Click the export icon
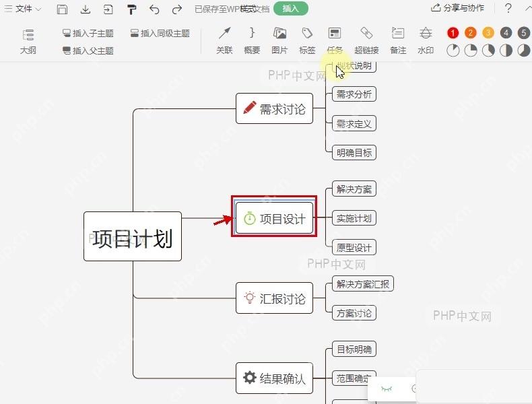 click(108, 9)
